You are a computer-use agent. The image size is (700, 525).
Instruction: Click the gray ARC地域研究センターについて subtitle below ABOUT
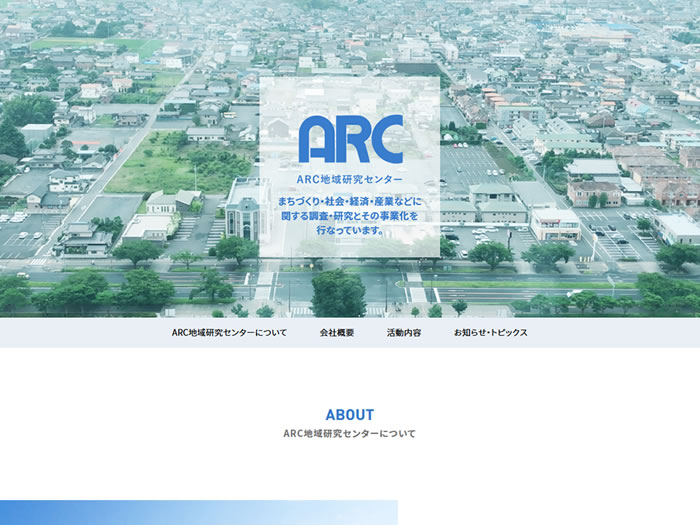tap(350, 433)
